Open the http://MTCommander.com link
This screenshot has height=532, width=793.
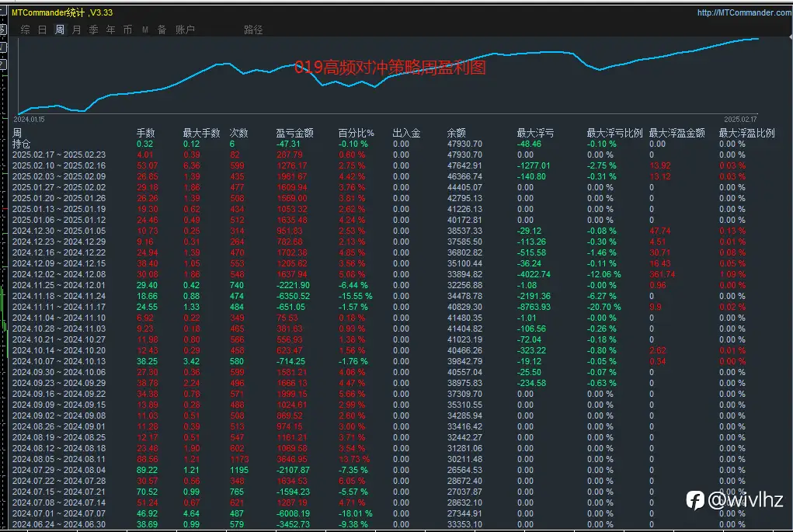coord(744,12)
